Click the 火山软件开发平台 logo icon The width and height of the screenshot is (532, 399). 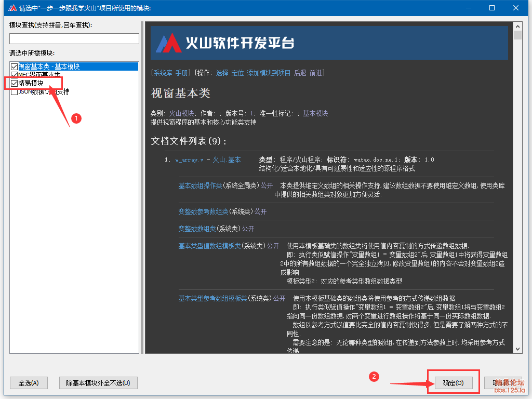tap(169, 43)
